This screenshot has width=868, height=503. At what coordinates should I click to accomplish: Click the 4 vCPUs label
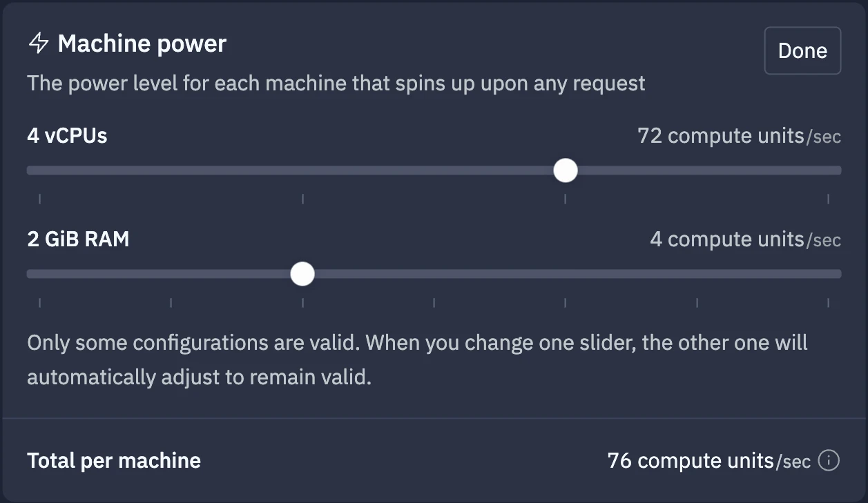67,136
